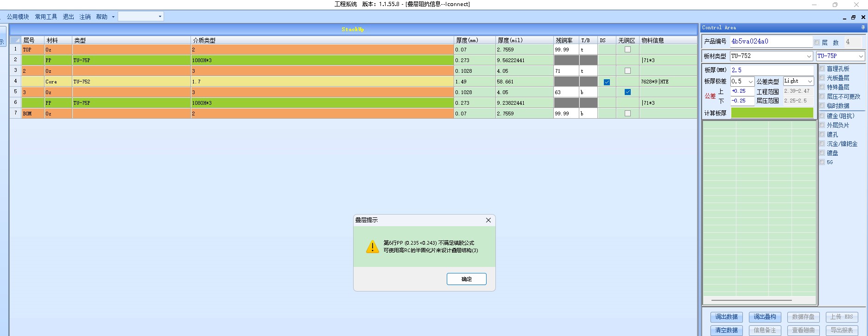Enable the 外层负片 checkbox
The image size is (868, 336).
[822, 125]
